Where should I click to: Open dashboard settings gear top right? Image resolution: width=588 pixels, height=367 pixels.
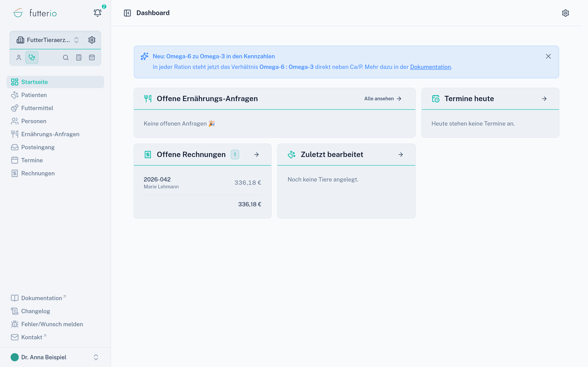565,13
